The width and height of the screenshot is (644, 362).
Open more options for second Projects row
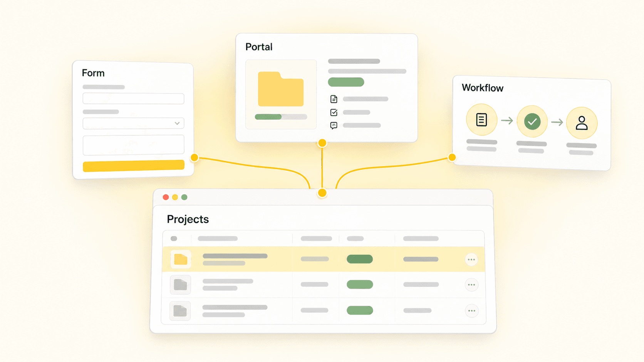coord(471,285)
